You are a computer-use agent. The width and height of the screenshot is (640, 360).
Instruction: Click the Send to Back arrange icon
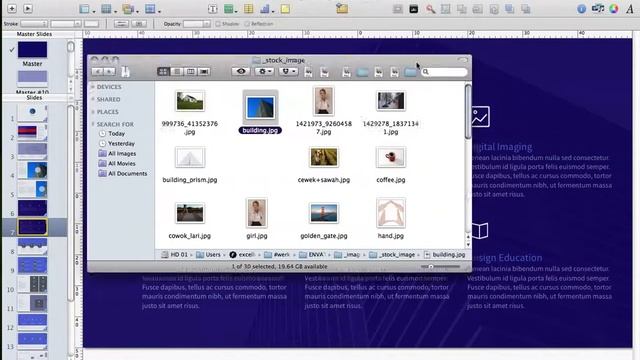526,9
